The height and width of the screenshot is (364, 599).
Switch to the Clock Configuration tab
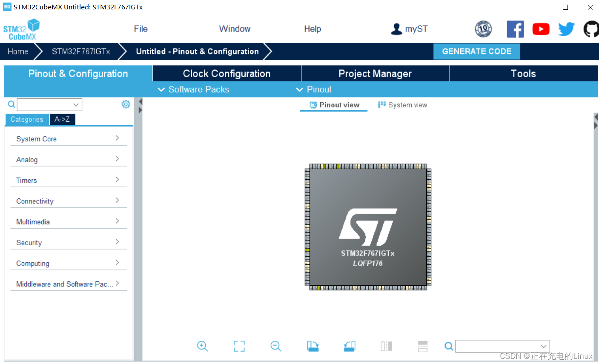point(227,74)
